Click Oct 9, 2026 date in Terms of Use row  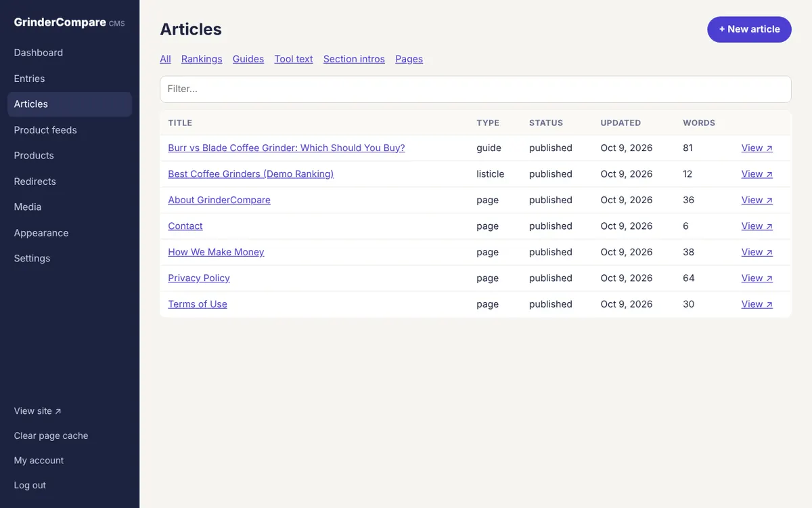coord(627,304)
